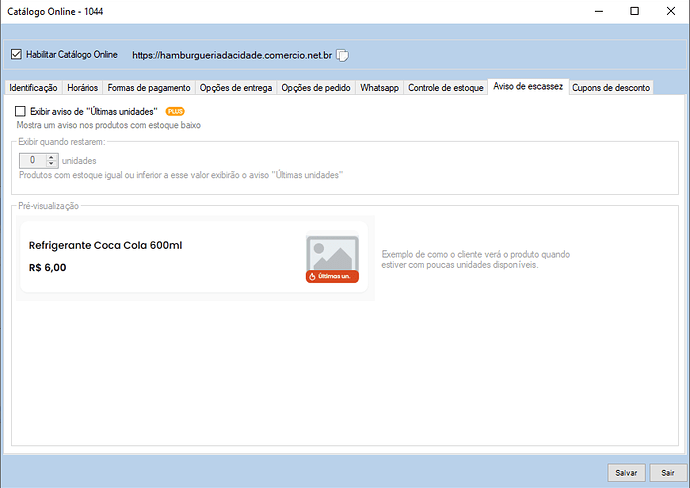Viewport: 690px width, 488px height.
Task: Copy the catalog URL with the copy icon
Action: [x=342, y=55]
